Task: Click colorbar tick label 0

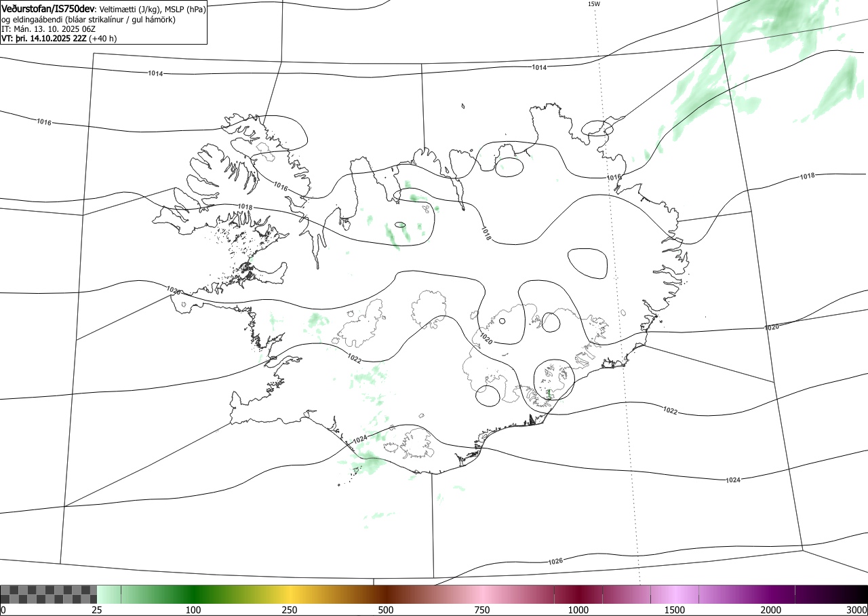Action: click(3, 610)
